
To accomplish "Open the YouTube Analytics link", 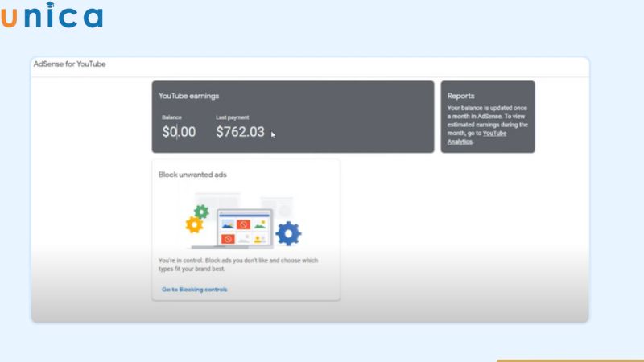I will [x=477, y=137].
